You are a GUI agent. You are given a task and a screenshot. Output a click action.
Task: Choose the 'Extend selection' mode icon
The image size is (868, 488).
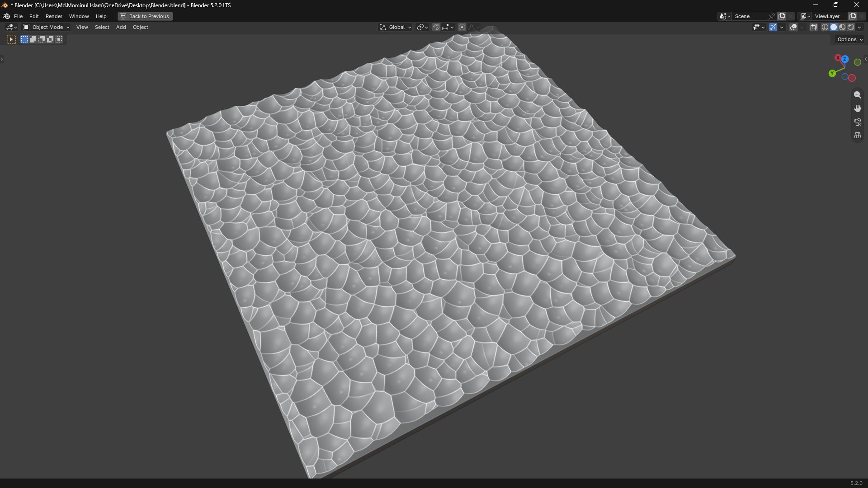pyautogui.click(x=33, y=40)
